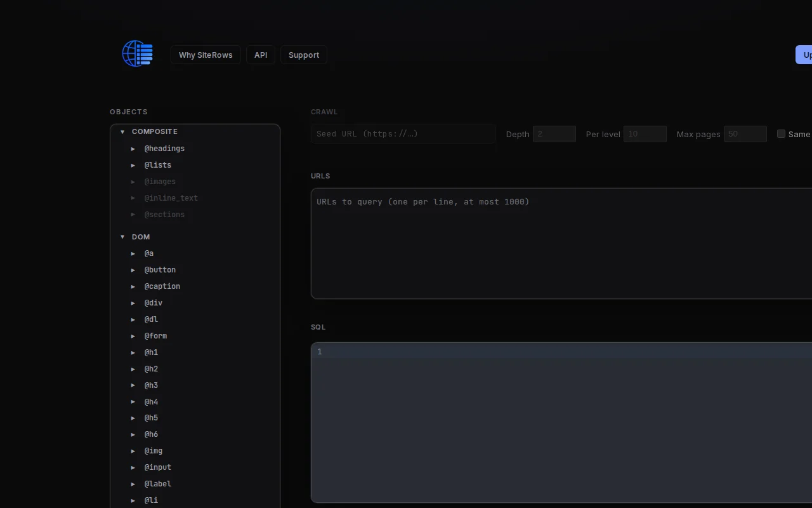The height and width of the screenshot is (508, 812).
Task: Open the Why SiteRows page
Action: click(206, 55)
